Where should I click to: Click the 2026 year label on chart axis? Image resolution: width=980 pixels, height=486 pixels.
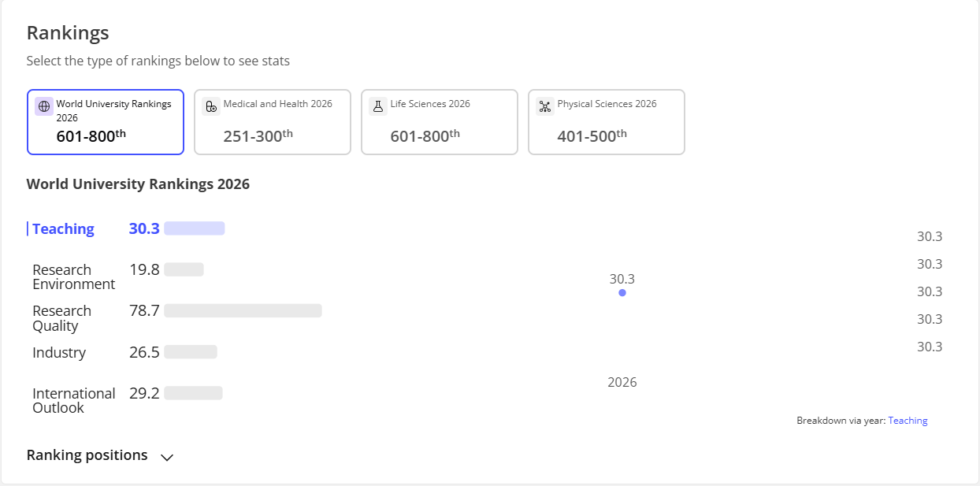(x=622, y=383)
